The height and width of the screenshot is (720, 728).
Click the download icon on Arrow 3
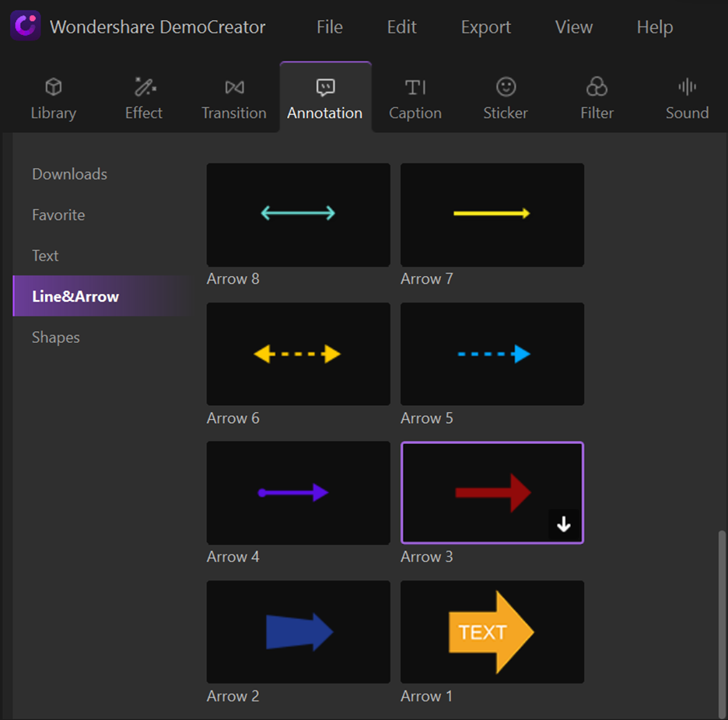564,525
